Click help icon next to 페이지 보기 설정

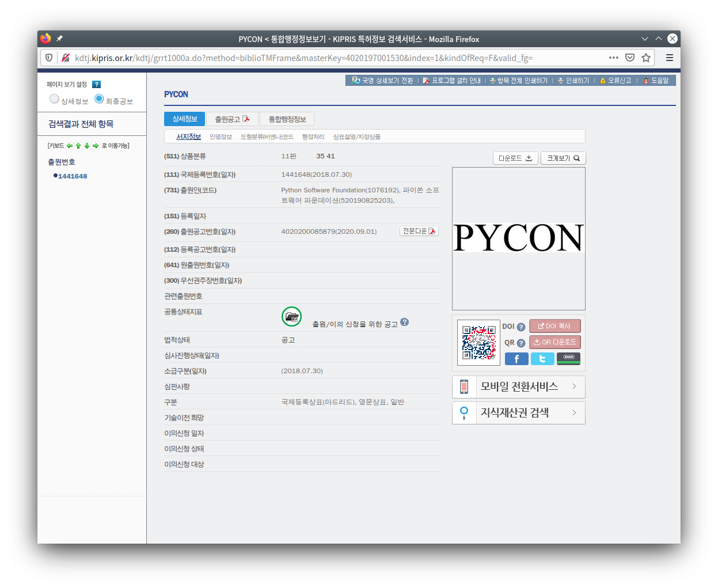[x=96, y=85]
